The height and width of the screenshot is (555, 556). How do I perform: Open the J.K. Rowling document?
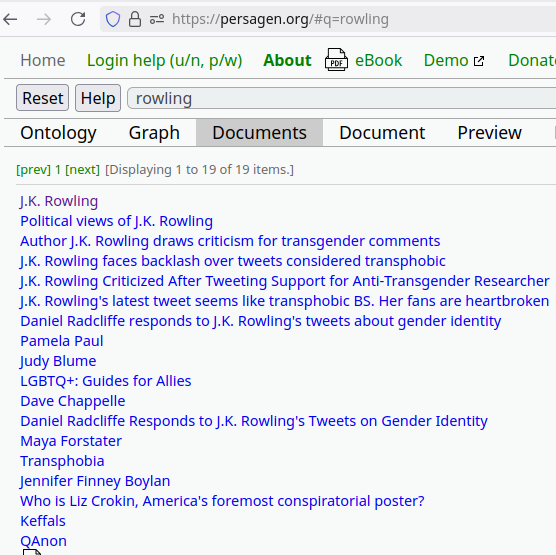59,201
